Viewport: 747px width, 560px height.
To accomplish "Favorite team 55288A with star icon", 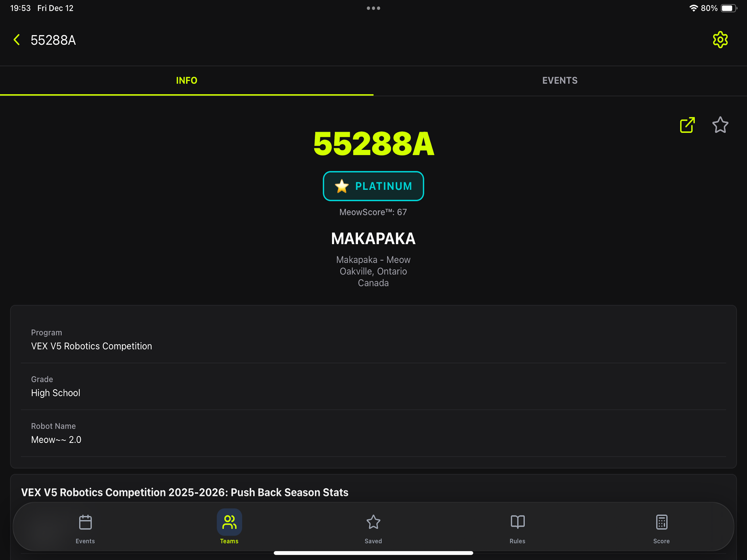I will (x=720, y=125).
